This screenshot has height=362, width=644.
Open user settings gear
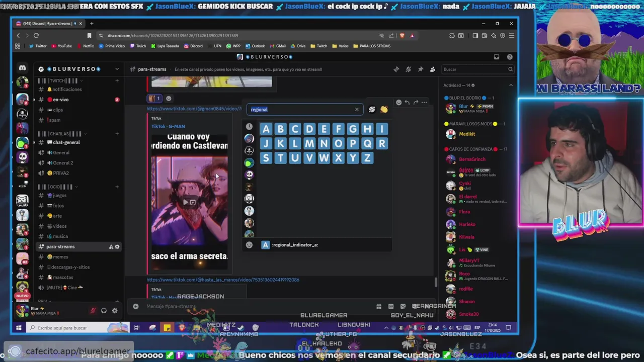point(115,311)
